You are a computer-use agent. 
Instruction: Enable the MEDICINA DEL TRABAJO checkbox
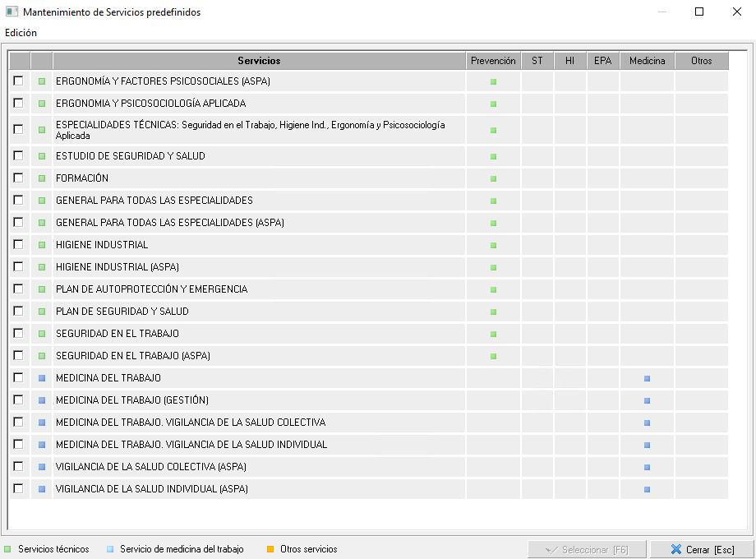(x=18, y=378)
